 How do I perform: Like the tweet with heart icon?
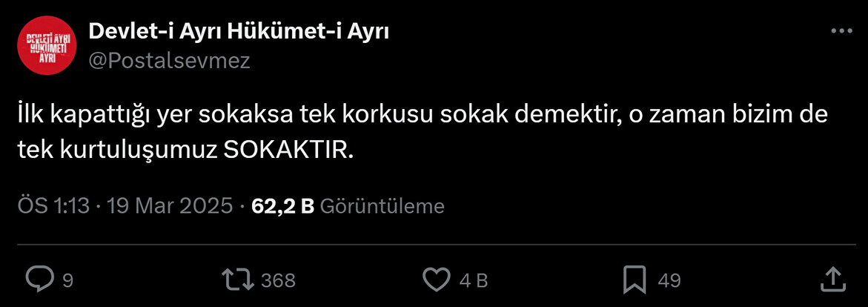tap(436, 280)
